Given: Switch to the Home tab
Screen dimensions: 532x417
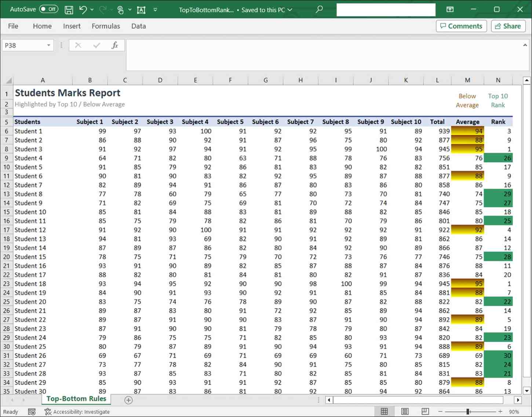Looking at the screenshot, I should (42, 26).
